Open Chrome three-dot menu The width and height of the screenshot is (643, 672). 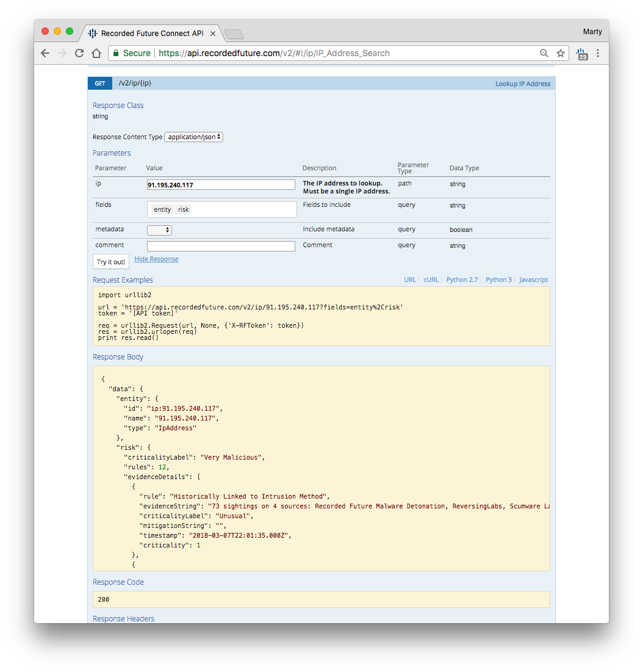(598, 53)
